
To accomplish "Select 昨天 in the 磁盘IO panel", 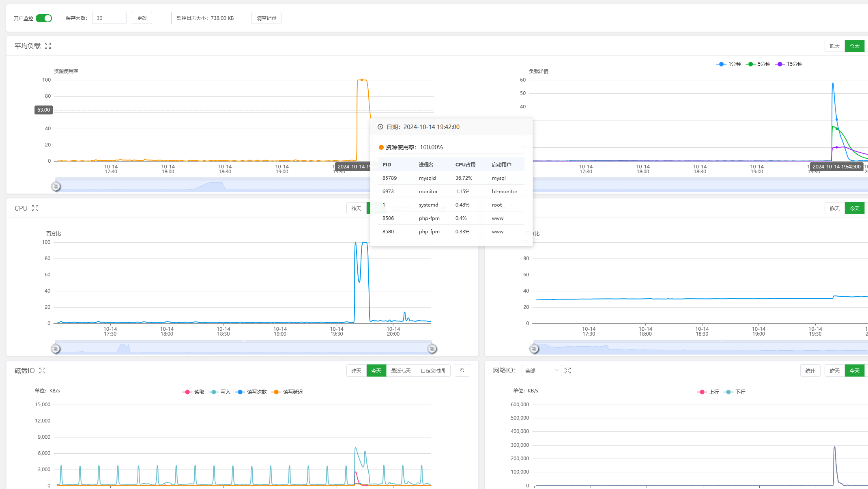I will (356, 371).
